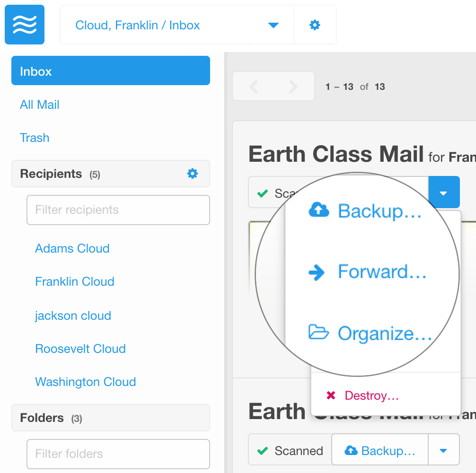Click the Recipients gear icon
This screenshot has width=476, height=473.
point(193,174)
